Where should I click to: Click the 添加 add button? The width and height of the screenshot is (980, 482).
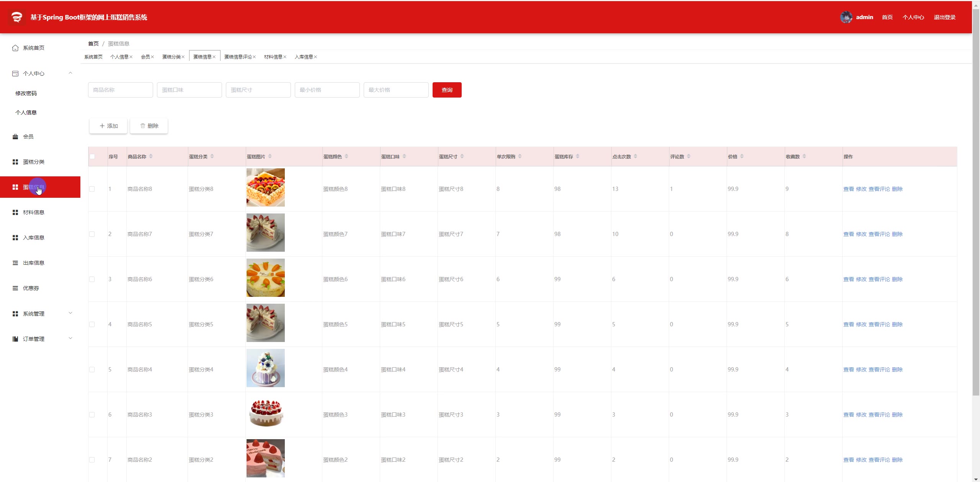click(108, 126)
